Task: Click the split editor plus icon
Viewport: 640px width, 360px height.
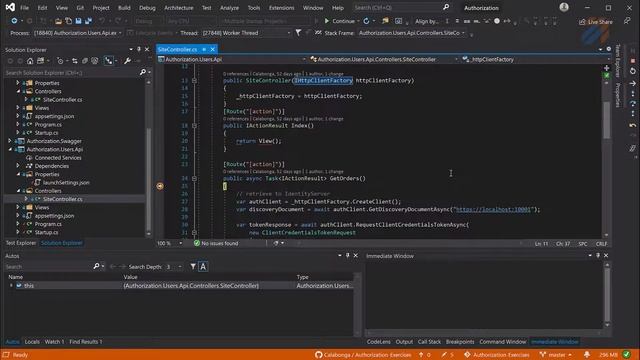Action: [607, 68]
